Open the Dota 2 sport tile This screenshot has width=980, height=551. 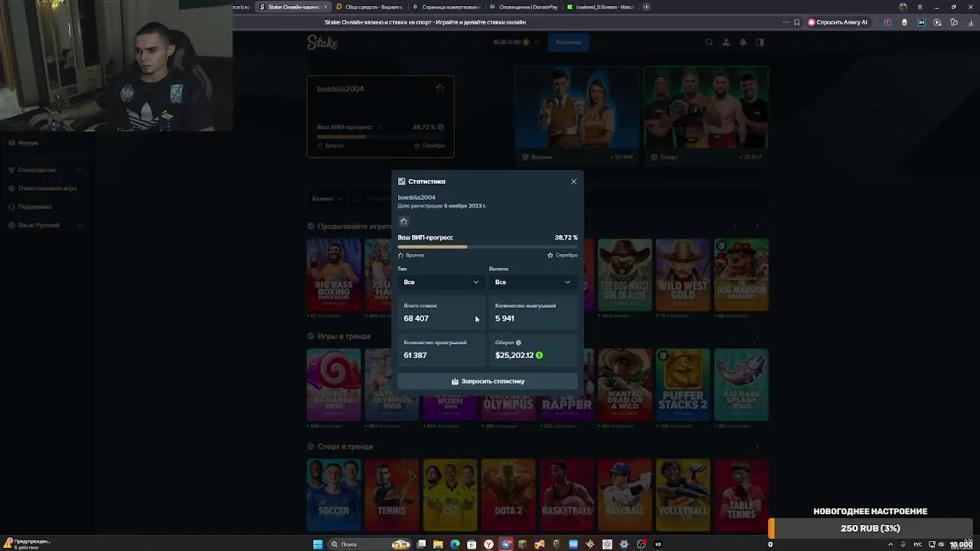click(508, 494)
